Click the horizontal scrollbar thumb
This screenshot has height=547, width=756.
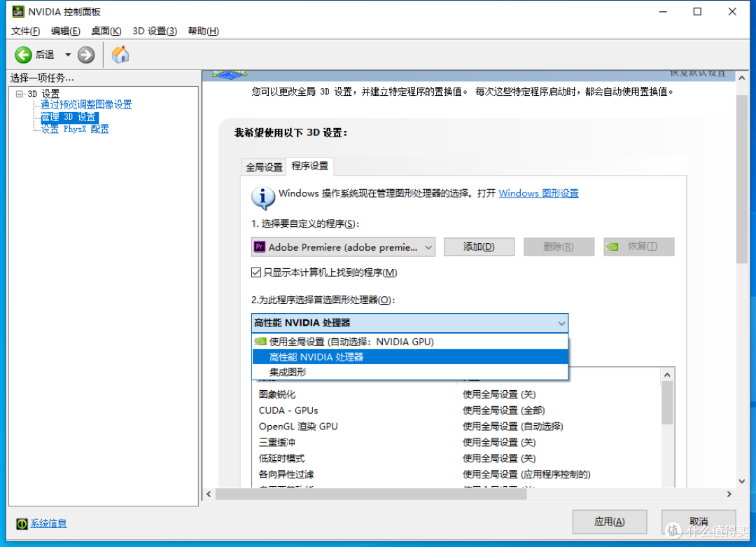(371, 494)
